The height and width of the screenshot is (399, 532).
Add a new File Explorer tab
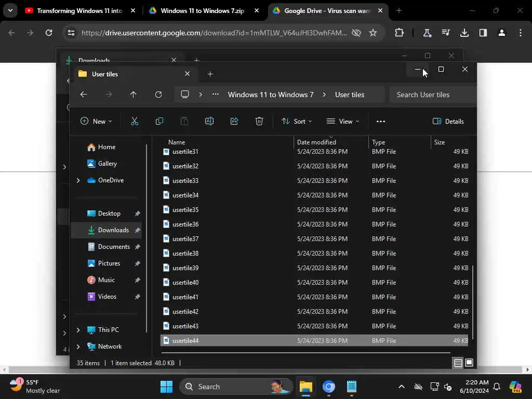tap(210, 74)
